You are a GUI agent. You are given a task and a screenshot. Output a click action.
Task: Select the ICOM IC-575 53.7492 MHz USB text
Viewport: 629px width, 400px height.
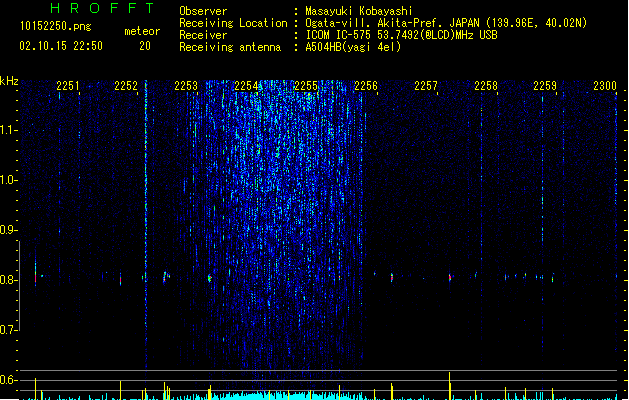point(401,35)
